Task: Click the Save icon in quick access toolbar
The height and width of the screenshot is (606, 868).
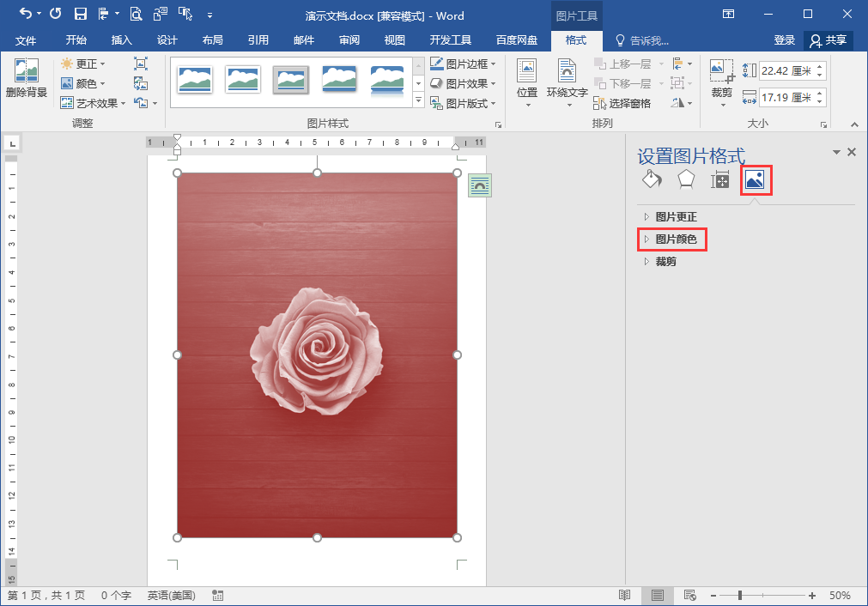Action: point(81,14)
